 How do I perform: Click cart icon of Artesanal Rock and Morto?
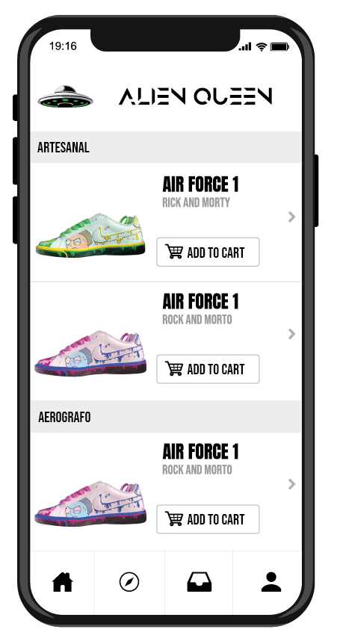pyautogui.click(x=174, y=368)
